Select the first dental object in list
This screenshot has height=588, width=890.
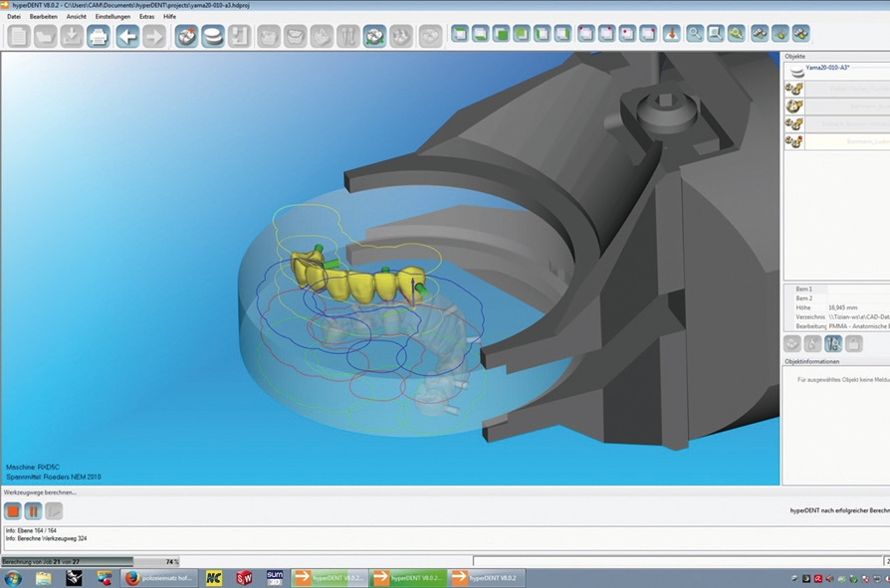coord(841,89)
